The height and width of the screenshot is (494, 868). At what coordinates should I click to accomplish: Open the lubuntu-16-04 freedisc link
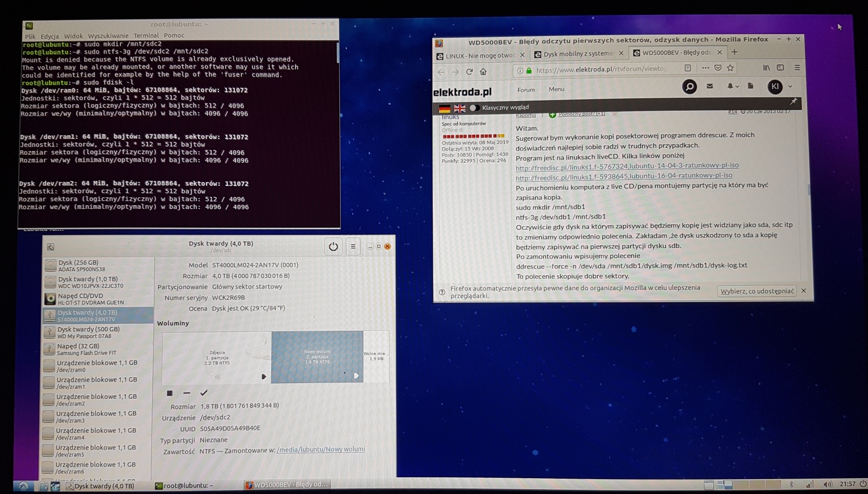pyautogui.click(x=624, y=177)
